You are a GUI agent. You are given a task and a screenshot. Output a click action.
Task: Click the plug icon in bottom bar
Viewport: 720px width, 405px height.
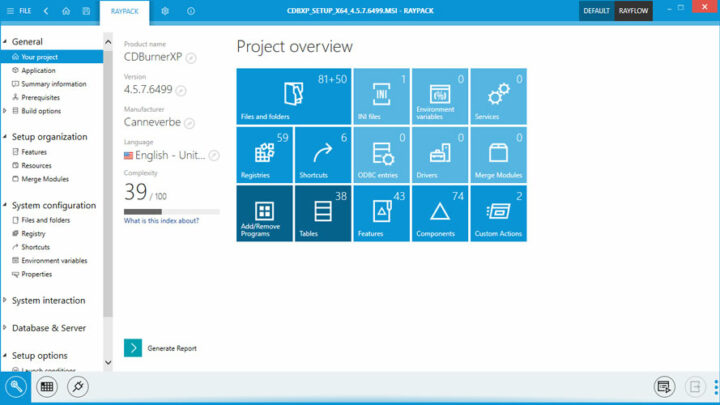tap(78, 387)
